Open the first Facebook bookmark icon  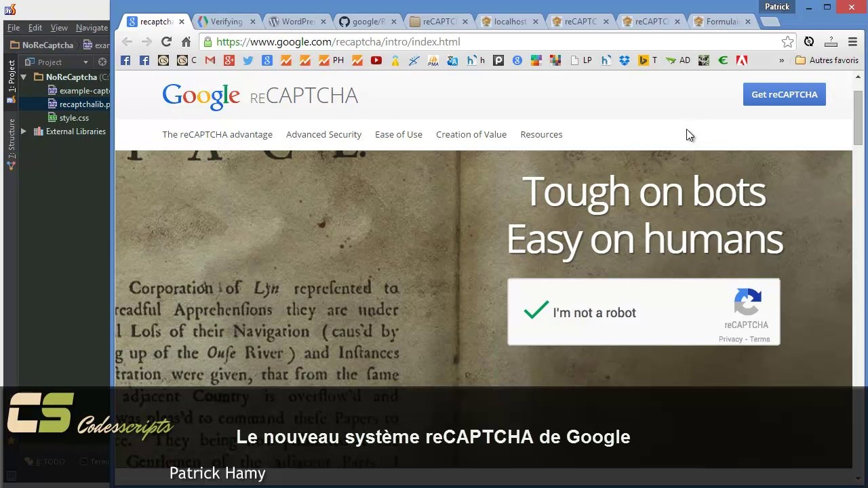125,60
